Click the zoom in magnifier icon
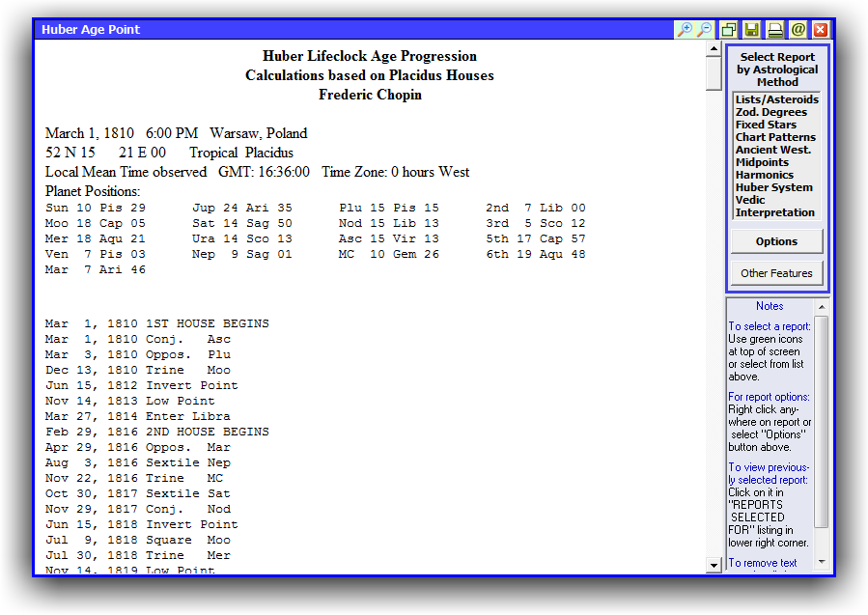868x615 pixels. [685, 30]
